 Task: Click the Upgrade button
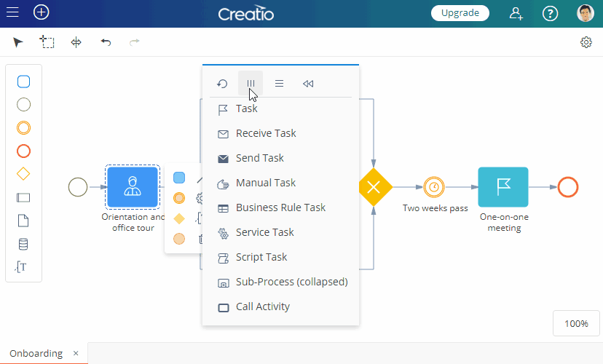[460, 12]
